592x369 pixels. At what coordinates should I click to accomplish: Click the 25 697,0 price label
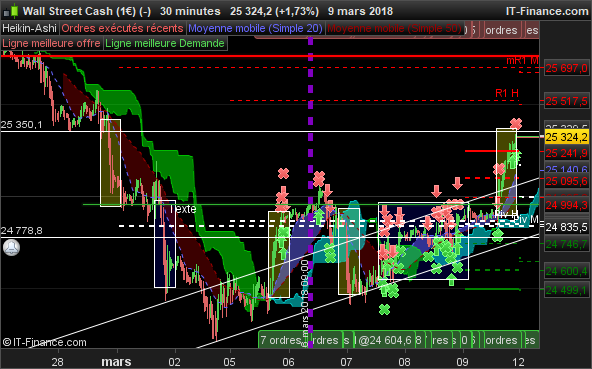(566, 68)
